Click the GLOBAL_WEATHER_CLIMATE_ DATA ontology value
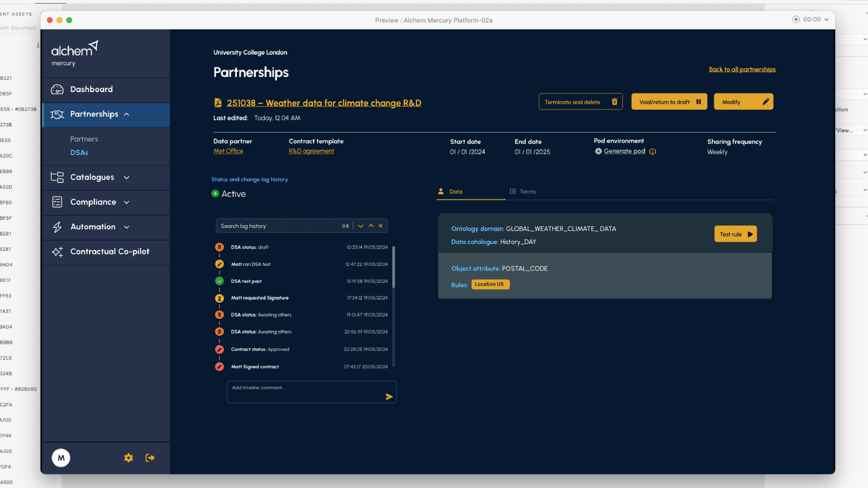 [561, 229]
